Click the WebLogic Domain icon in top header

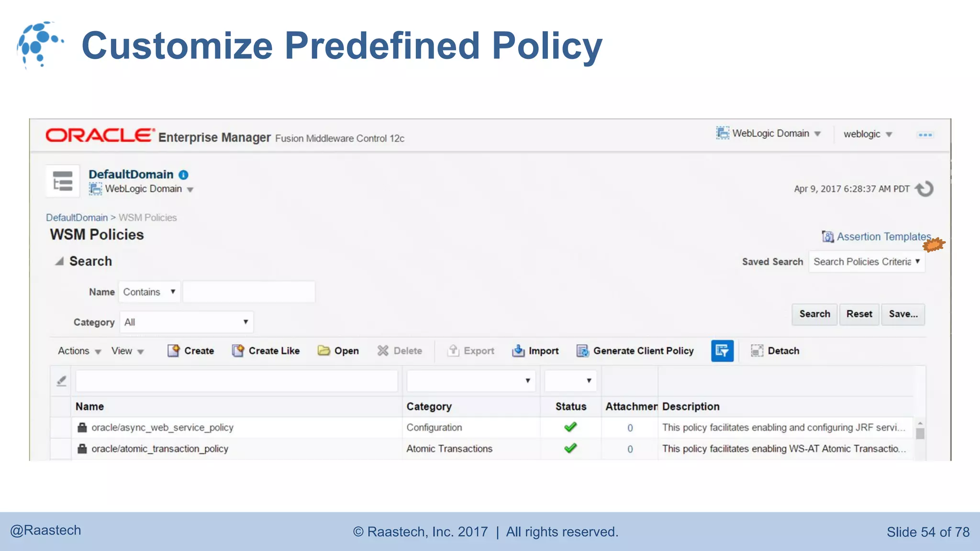723,133
